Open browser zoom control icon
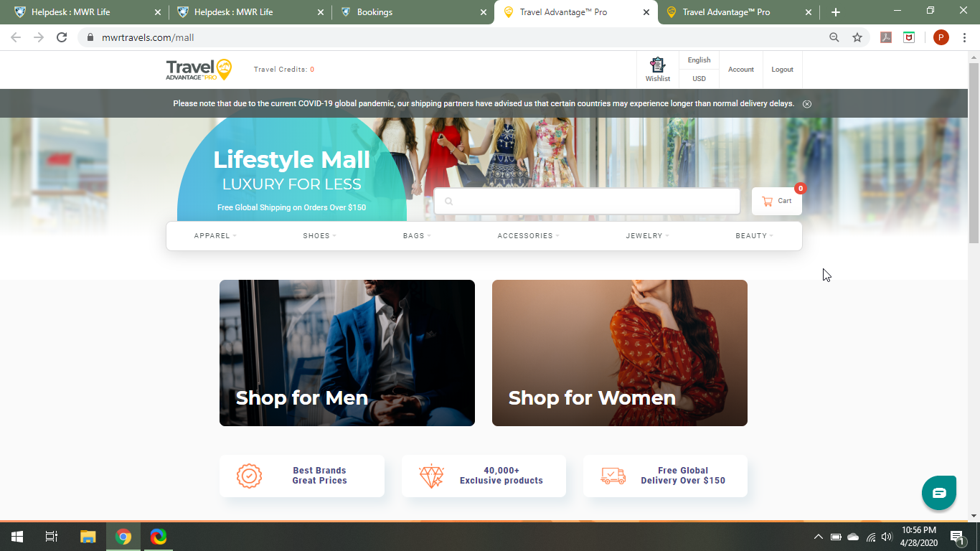Image resolution: width=980 pixels, height=551 pixels. [834, 37]
